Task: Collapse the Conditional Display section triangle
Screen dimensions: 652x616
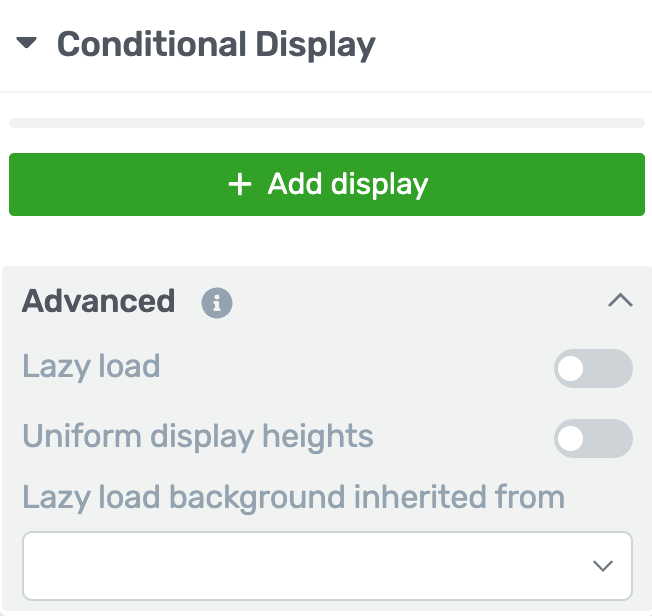Action: tap(27, 44)
